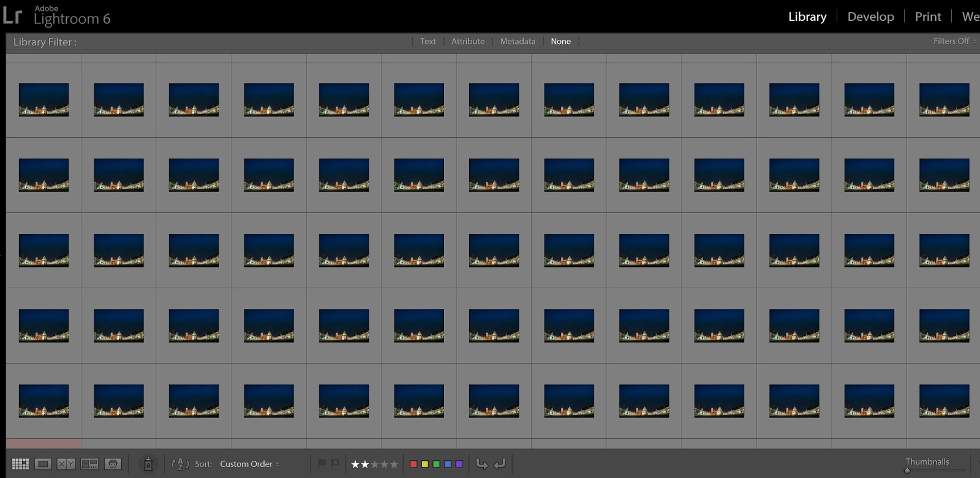Choose the Metadata library filter
Screen dimensions: 980x478
point(518,41)
